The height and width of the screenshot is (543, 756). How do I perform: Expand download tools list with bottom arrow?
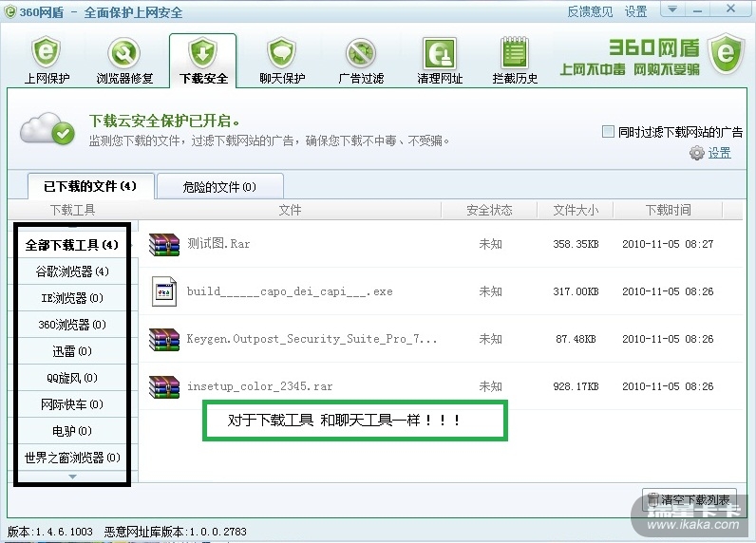click(x=72, y=477)
